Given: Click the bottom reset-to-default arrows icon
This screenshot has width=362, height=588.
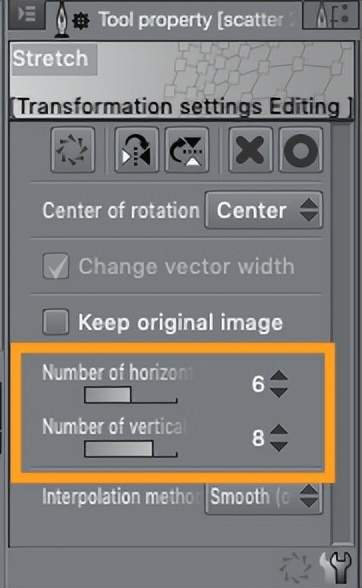Looking at the screenshot, I should [296, 569].
